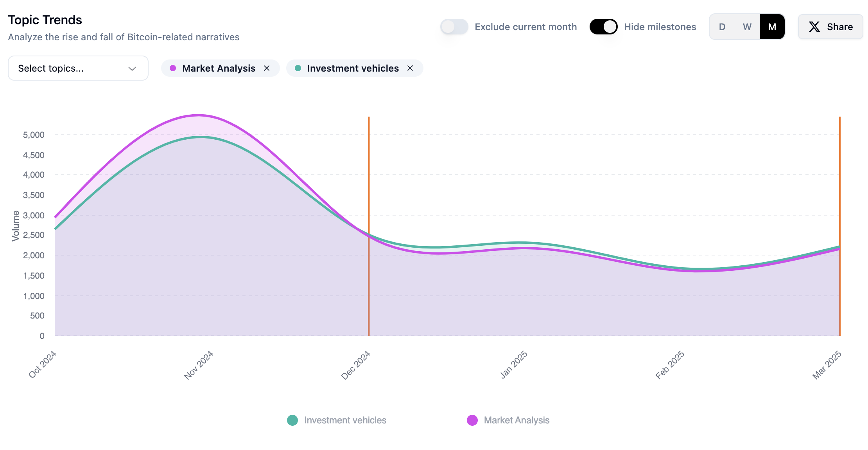Remove the Investment vehicles topic chip

(x=410, y=68)
